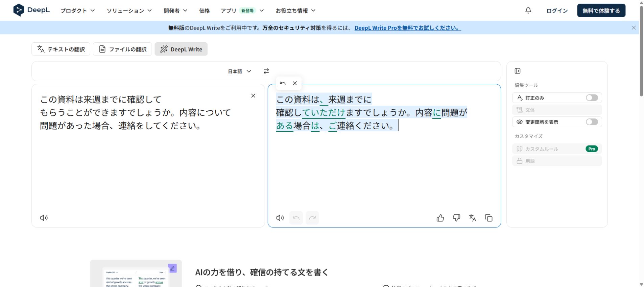Expand the ソリューション menu
This screenshot has height=287, width=644.
point(129,10)
